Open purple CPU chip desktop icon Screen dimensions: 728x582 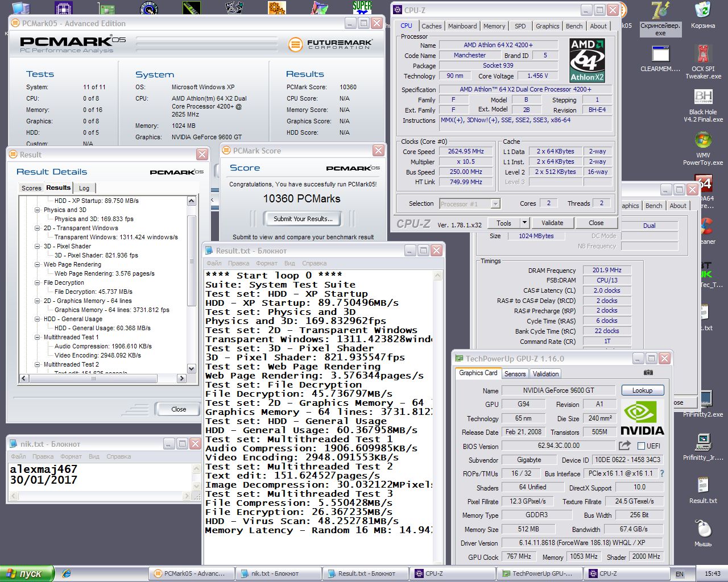[x=64, y=8]
